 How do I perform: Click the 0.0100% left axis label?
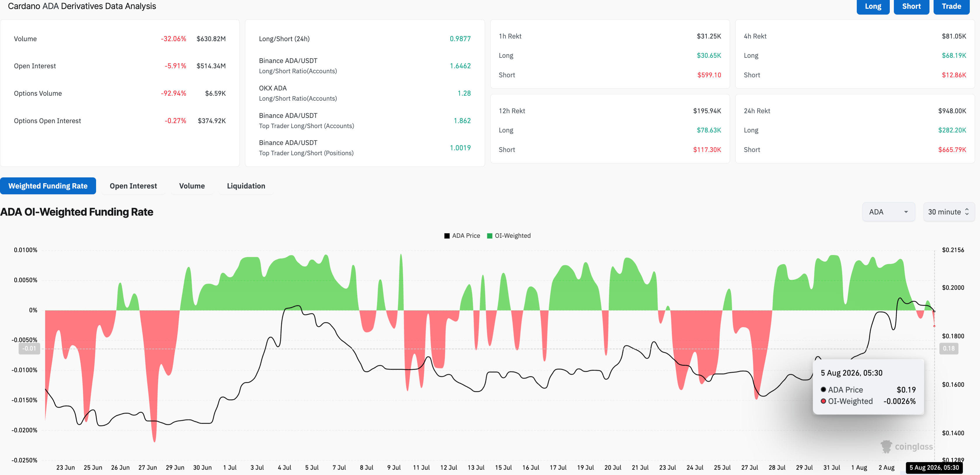[x=25, y=250]
